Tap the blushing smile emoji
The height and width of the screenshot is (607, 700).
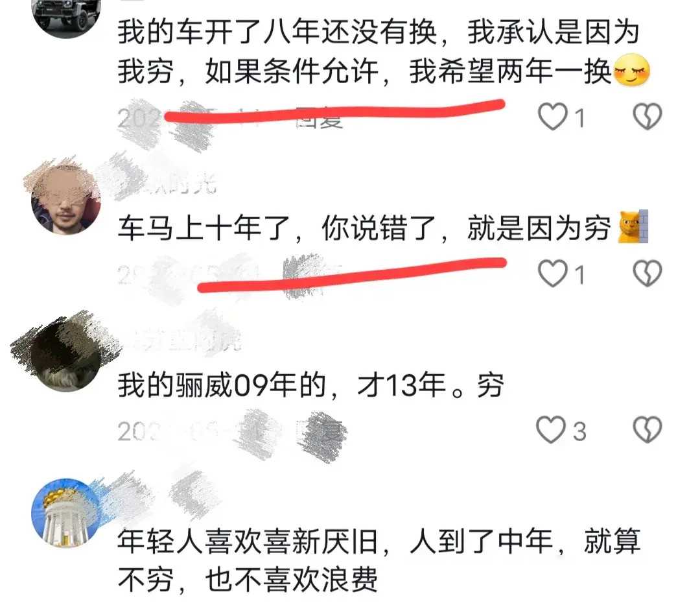tap(632, 70)
